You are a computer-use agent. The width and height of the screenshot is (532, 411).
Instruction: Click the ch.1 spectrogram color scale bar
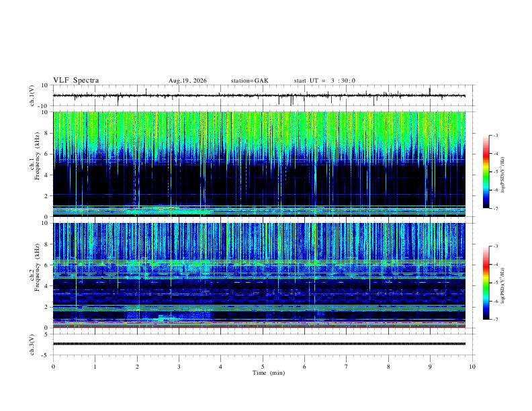[x=486, y=172]
